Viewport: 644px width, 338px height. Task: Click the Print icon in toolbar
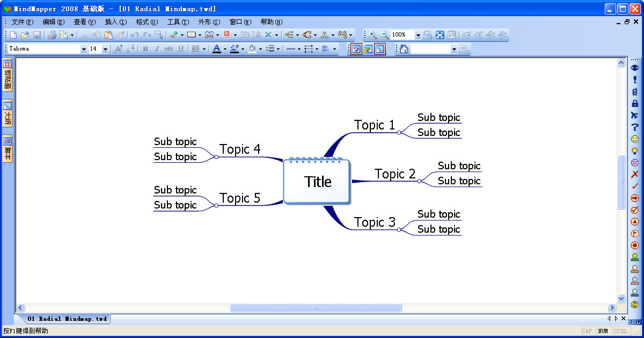[52, 35]
